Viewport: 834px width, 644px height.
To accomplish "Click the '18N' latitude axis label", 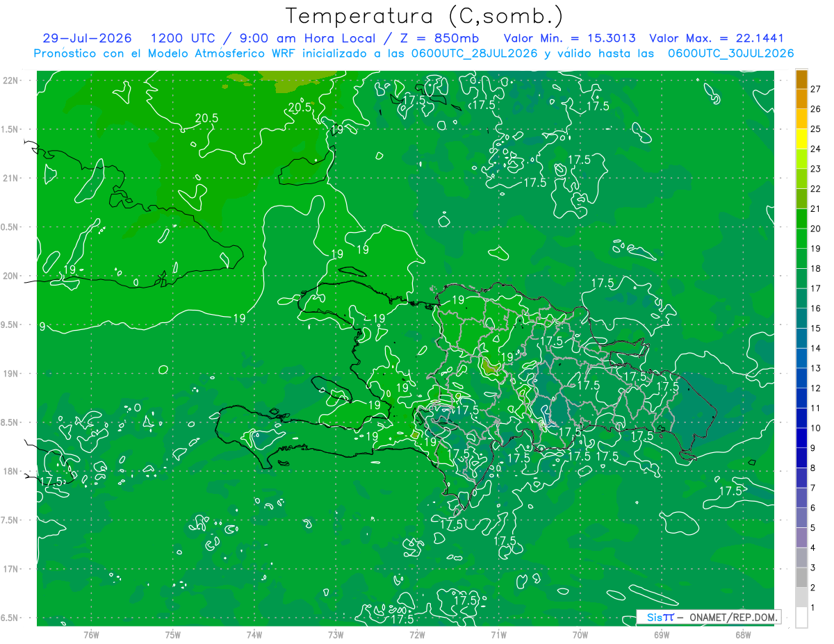I will point(10,471).
